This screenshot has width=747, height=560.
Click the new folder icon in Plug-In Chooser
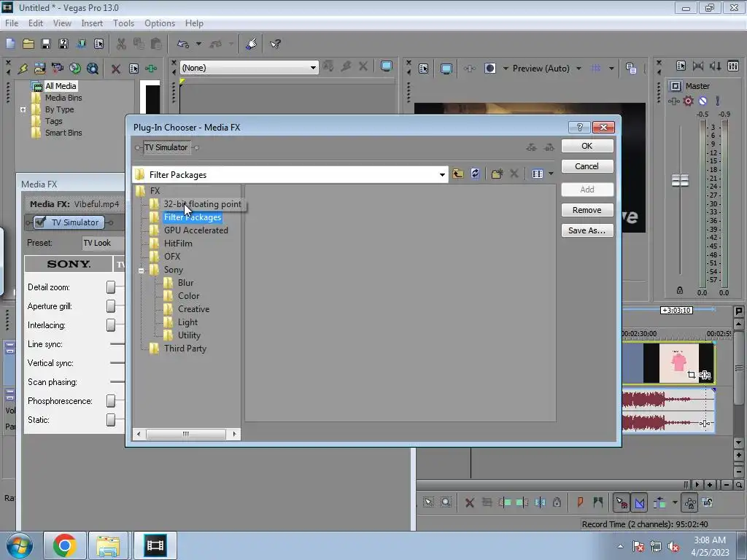497,174
